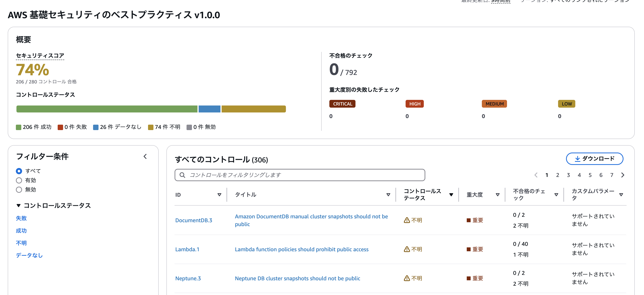Screen dimensions: 644x295
Task: Filter controls by データなし status
Action: click(29, 255)
